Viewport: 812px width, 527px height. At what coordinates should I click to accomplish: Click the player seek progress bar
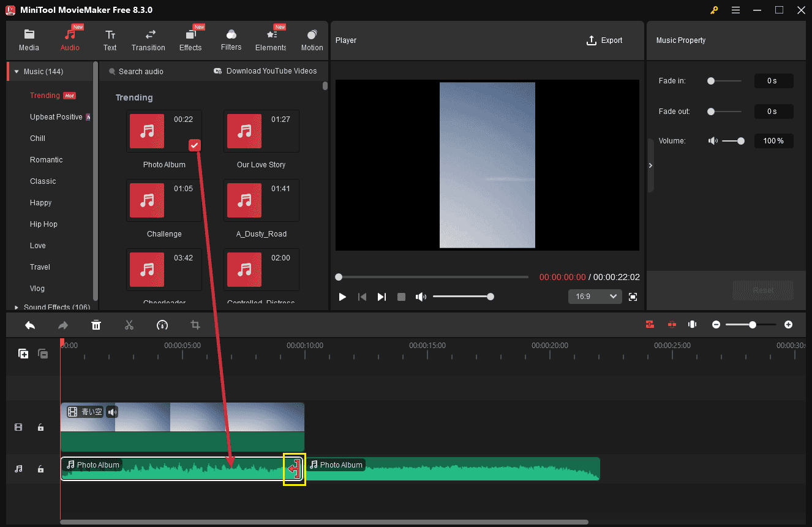432,277
